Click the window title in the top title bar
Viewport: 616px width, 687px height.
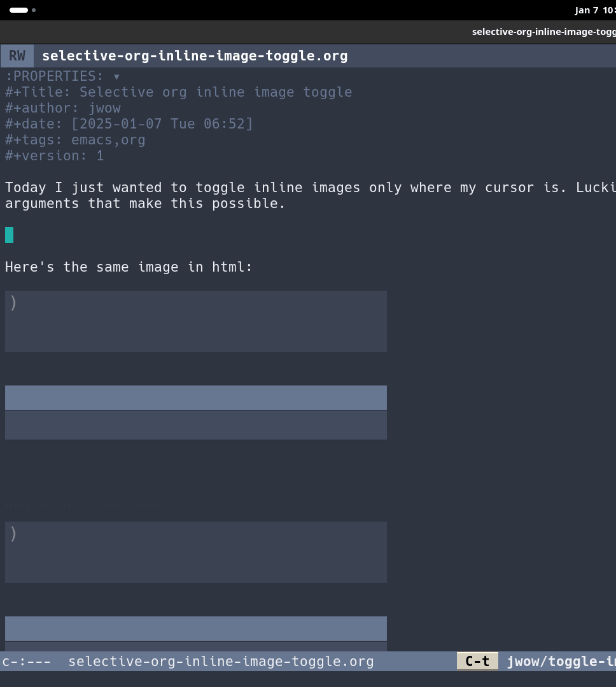(x=543, y=32)
